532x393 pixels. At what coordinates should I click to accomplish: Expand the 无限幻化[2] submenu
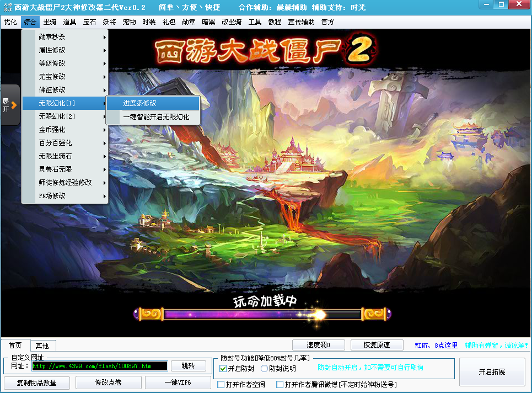(x=65, y=116)
